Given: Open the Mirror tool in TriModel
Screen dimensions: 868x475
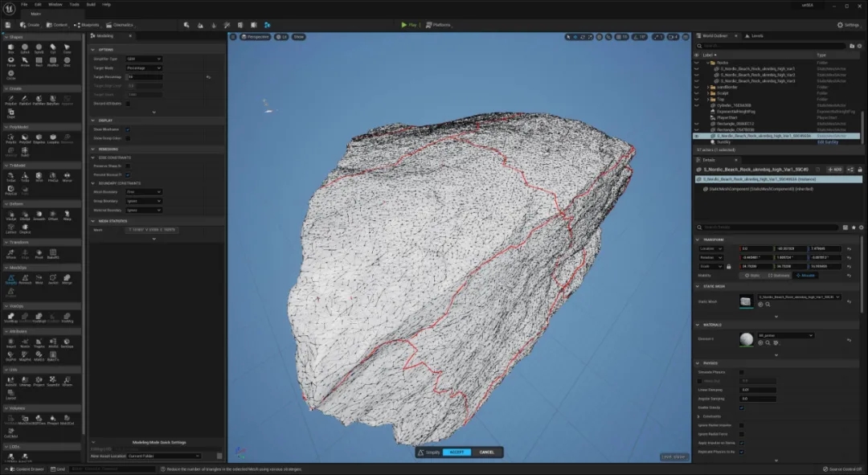Looking at the screenshot, I should tap(67, 177).
